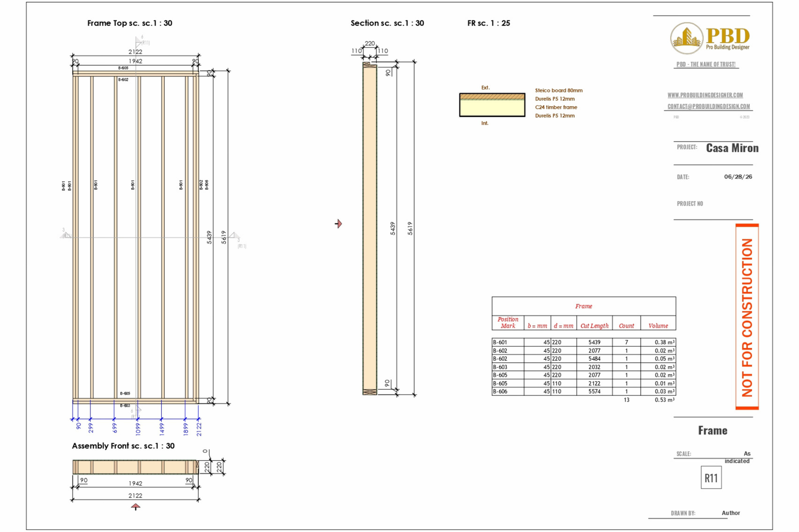Screen dimensions: 799x532
Task: Click the 0.38 m³ volume cell
Action: pos(658,342)
